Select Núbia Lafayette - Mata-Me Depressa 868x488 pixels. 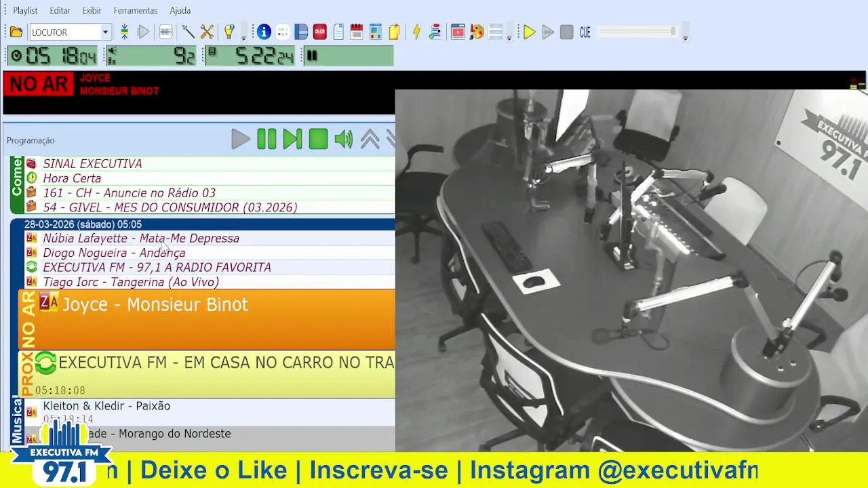[210, 238]
